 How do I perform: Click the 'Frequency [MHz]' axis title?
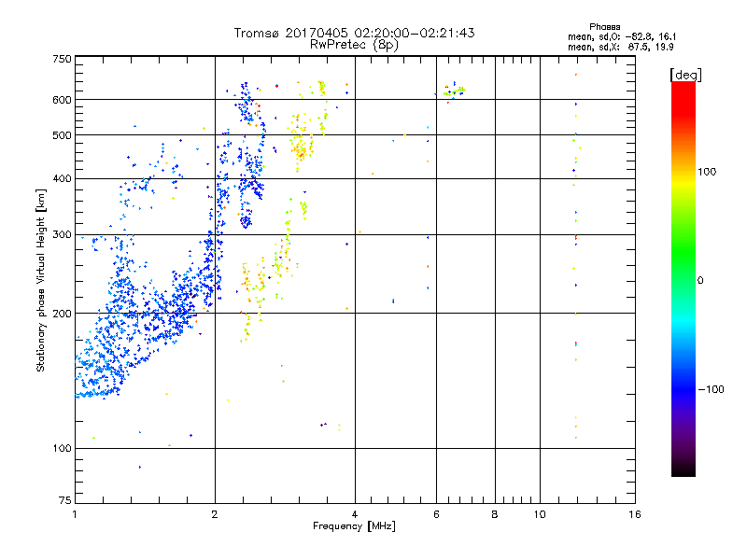[x=354, y=526]
